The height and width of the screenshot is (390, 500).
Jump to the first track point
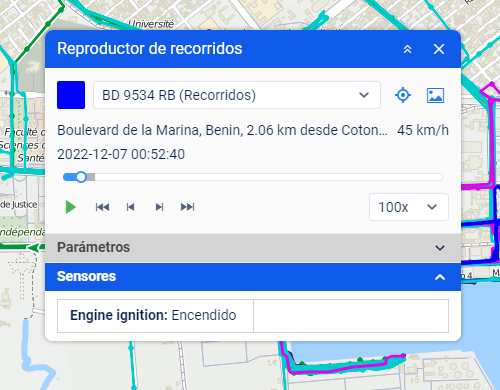[x=102, y=207]
